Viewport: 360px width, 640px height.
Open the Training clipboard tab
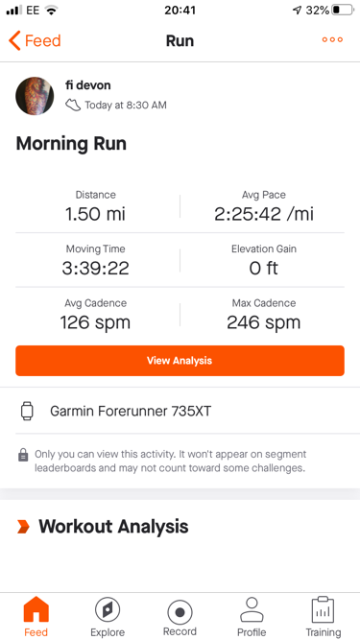(x=323, y=617)
